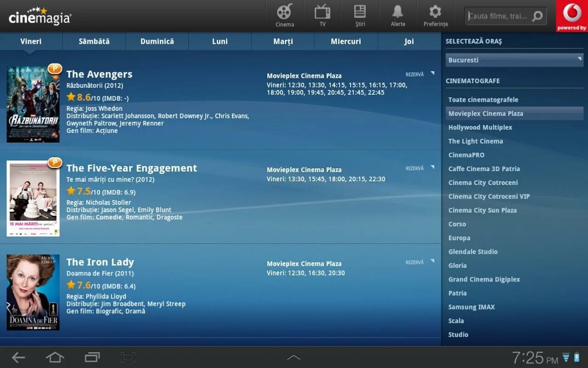Select Hollywood Multiplex cinema
Image resolution: width=588 pixels, height=368 pixels.
point(480,127)
